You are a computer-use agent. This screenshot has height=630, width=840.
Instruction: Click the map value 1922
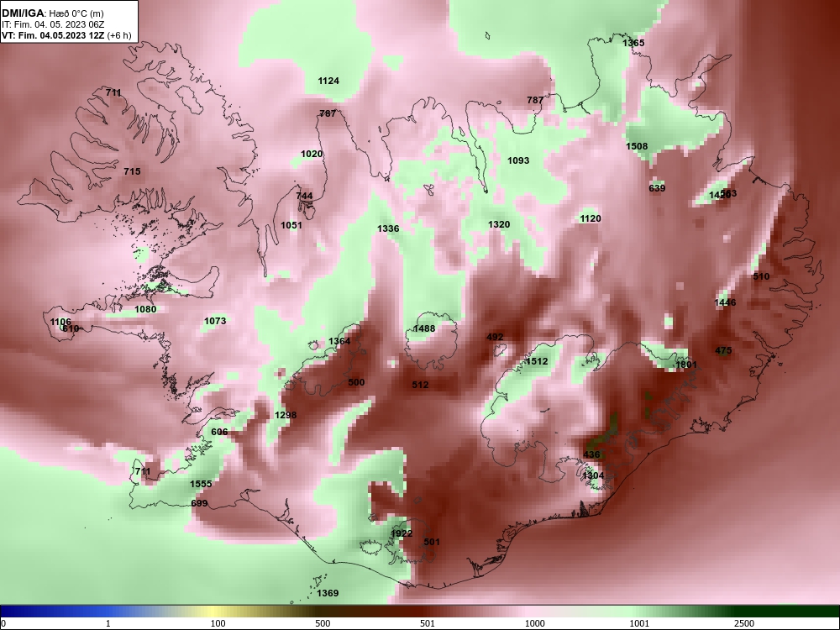click(x=402, y=533)
